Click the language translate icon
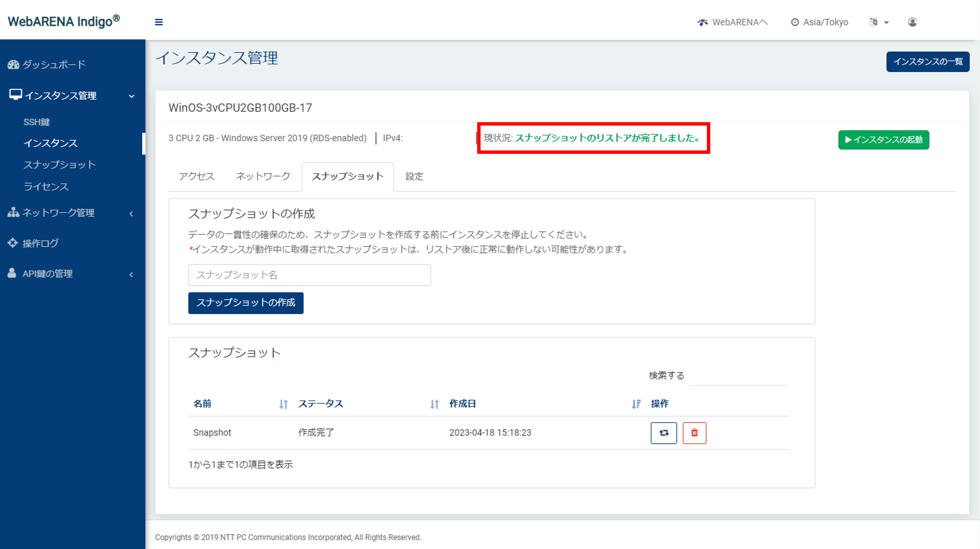 coord(874,22)
